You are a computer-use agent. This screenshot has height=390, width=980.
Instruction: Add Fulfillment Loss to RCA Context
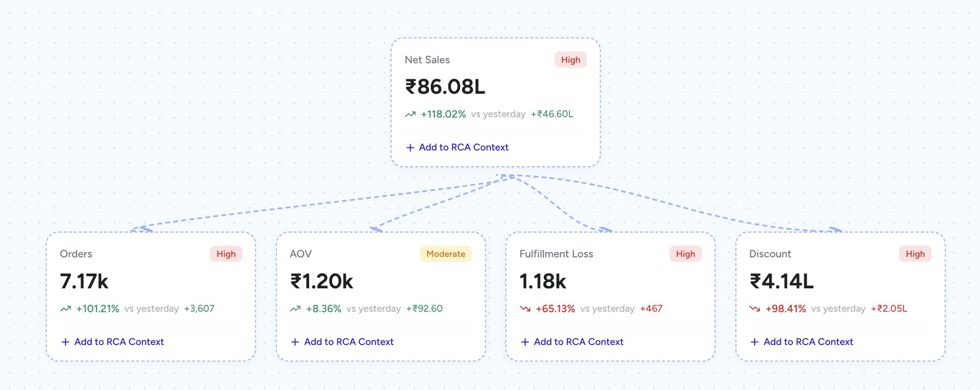578,342
